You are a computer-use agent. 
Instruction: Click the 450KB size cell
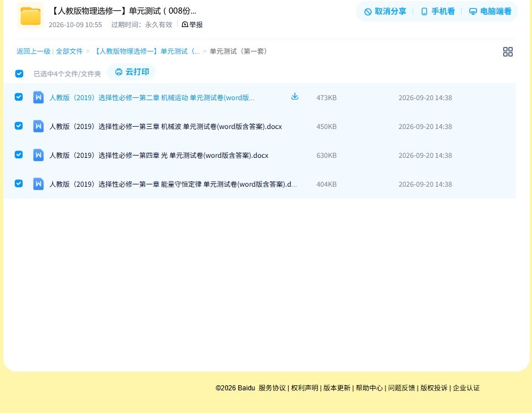(x=327, y=127)
